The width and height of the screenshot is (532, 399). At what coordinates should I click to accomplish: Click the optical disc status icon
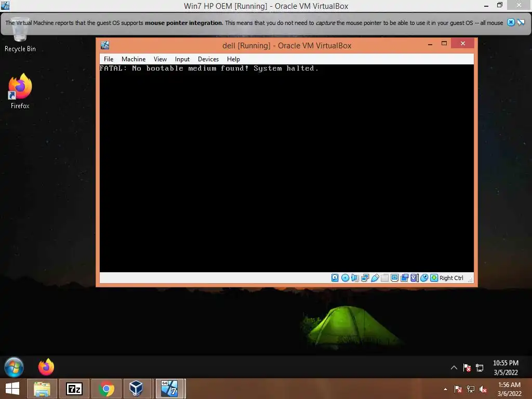[345, 278]
